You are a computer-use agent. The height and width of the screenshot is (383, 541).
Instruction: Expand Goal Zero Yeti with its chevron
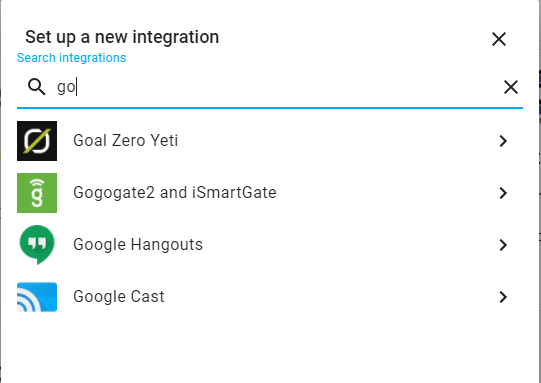pyautogui.click(x=503, y=141)
